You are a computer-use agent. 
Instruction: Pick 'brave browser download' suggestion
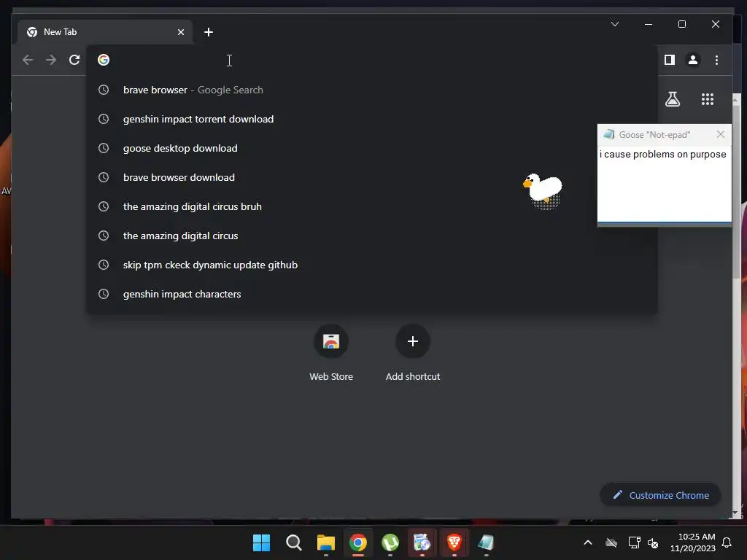click(x=371, y=177)
